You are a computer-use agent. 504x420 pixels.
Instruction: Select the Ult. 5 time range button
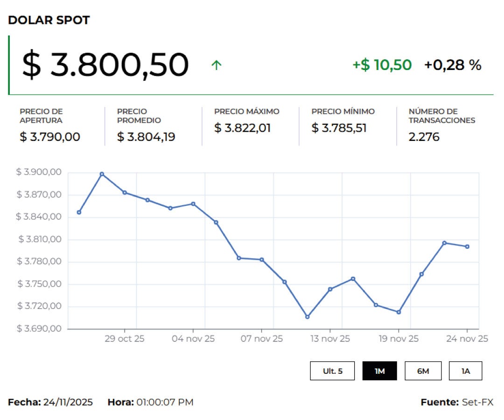point(332,371)
